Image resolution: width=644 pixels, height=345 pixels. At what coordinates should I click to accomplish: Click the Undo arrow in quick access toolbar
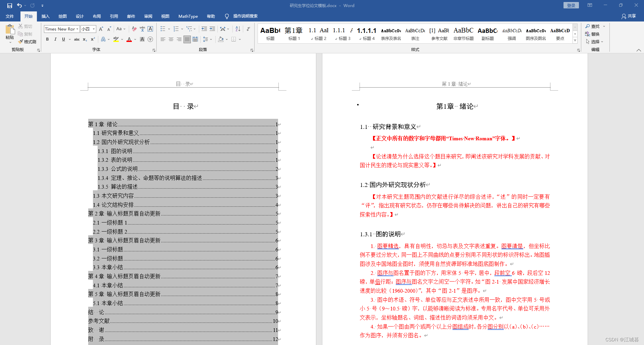[x=19, y=5]
